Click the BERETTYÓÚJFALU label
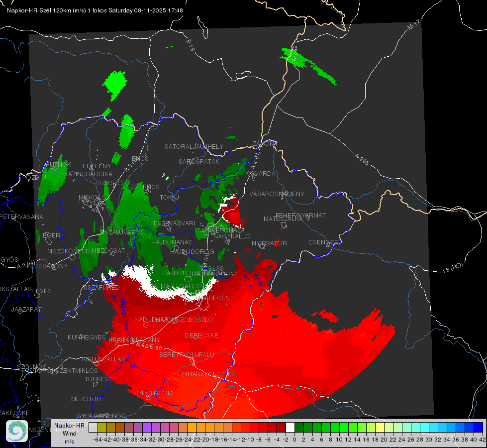The height and width of the screenshot is (448, 487). [x=187, y=354]
